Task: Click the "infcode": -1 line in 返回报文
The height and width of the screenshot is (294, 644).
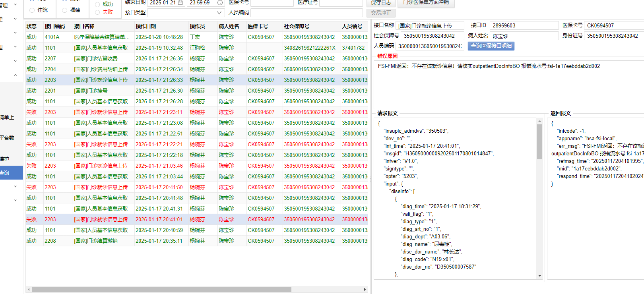Action: click(571, 131)
